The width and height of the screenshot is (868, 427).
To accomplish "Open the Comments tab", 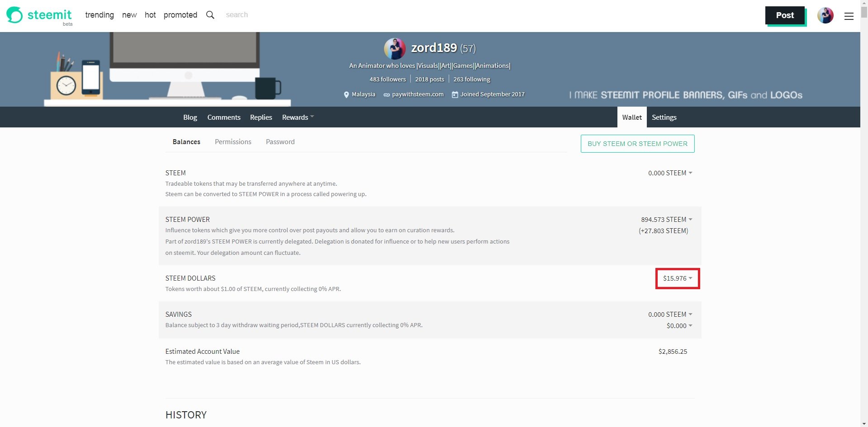I will (x=224, y=117).
